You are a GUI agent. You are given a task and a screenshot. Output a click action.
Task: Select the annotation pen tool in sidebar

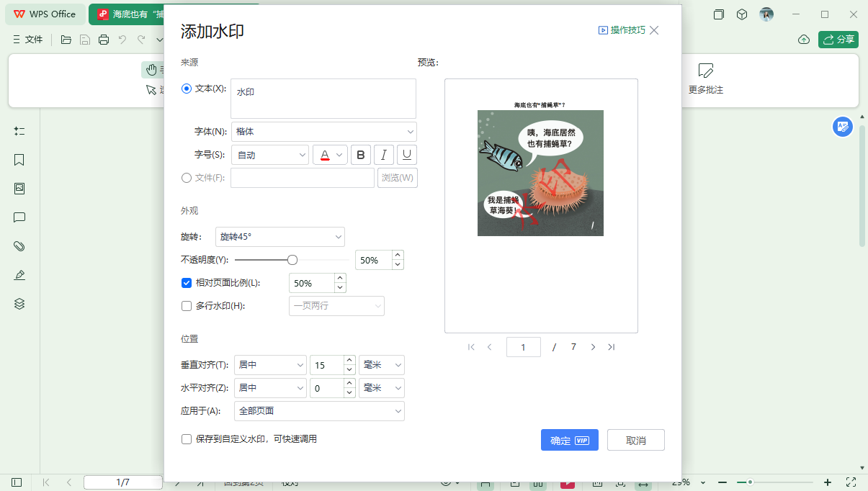pos(19,275)
